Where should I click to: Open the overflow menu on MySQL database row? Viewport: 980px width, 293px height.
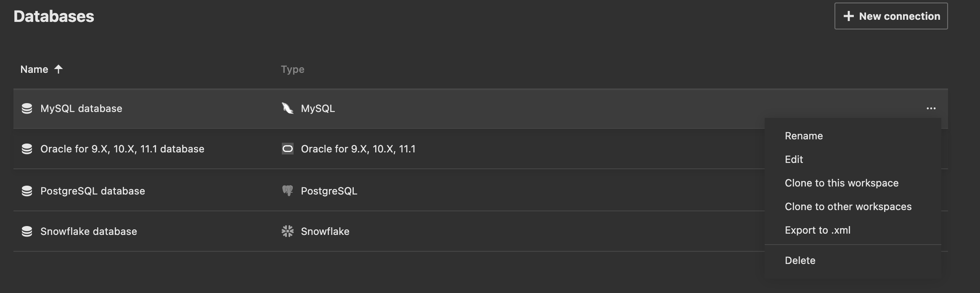tap(932, 108)
